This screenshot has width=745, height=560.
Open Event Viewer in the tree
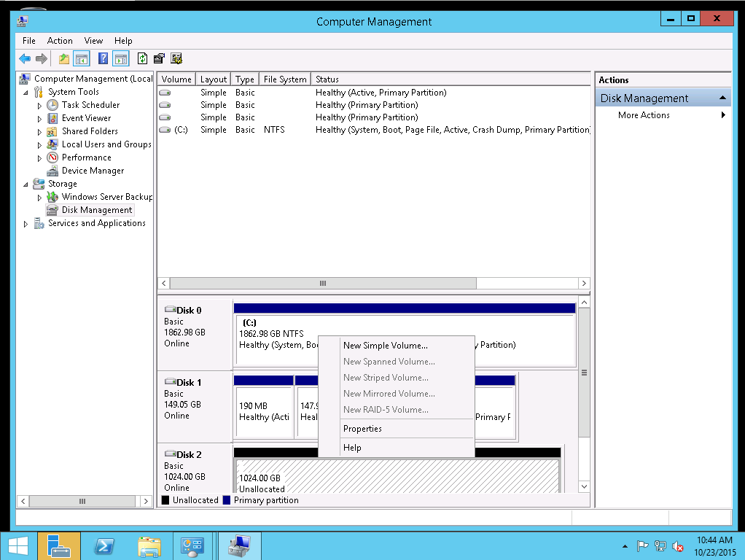coord(86,118)
